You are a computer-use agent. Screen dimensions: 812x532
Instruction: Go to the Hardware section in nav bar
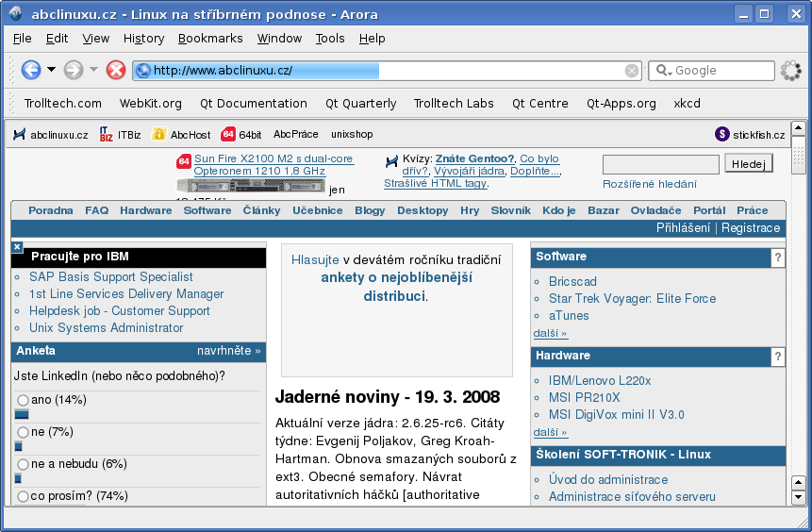tap(146, 210)
